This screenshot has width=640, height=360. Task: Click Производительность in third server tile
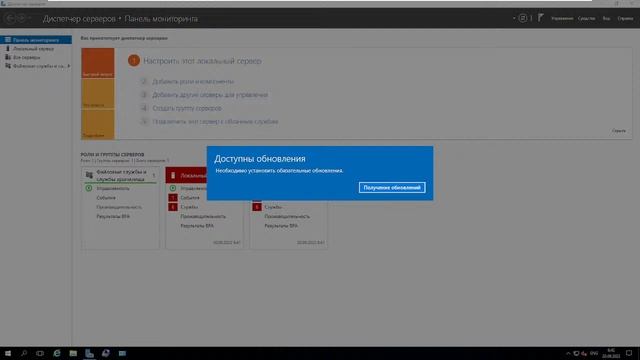(287, 216)
